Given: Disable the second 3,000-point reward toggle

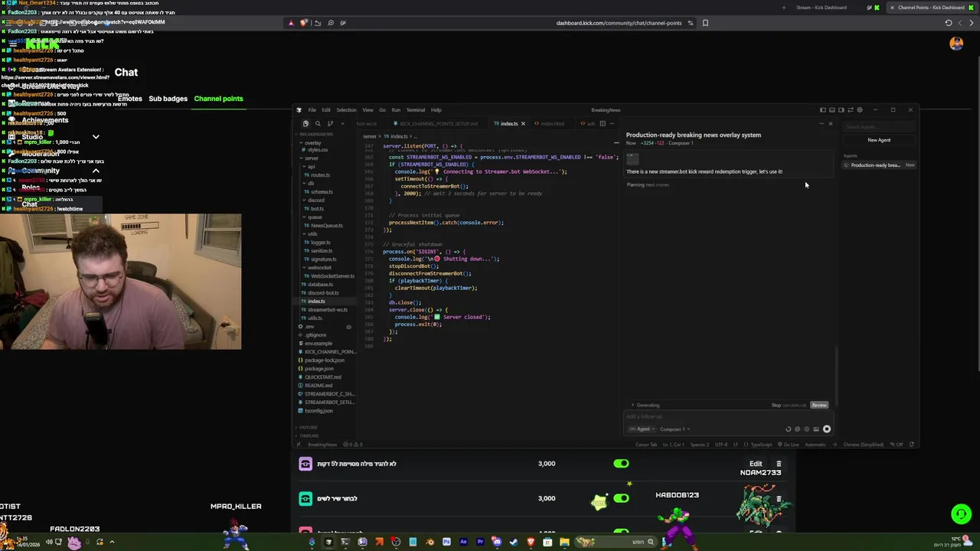Looking at the screenshot, I should [x=621, y=498].
